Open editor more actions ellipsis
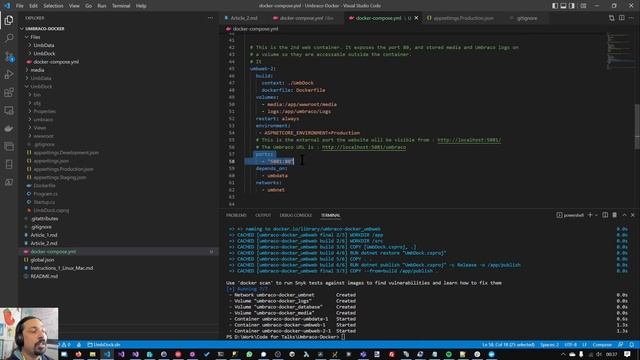This screenshot has width=640, height=360. (631, 18)
